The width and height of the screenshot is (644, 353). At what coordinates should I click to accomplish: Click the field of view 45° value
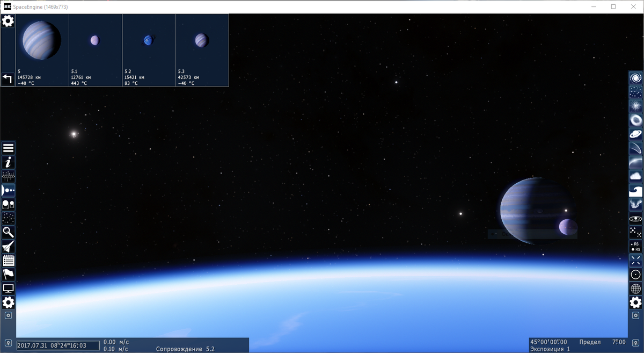click(x=550, y=342)
